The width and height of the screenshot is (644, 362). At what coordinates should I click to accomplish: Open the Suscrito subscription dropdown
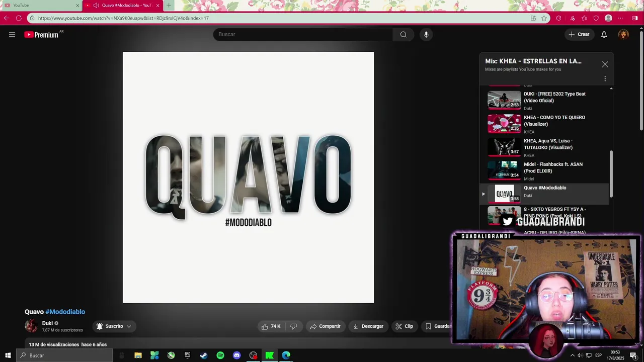[x=114, y=326]
